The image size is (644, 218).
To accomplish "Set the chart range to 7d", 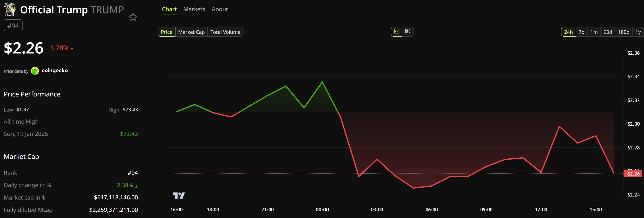I will [582, 32].
